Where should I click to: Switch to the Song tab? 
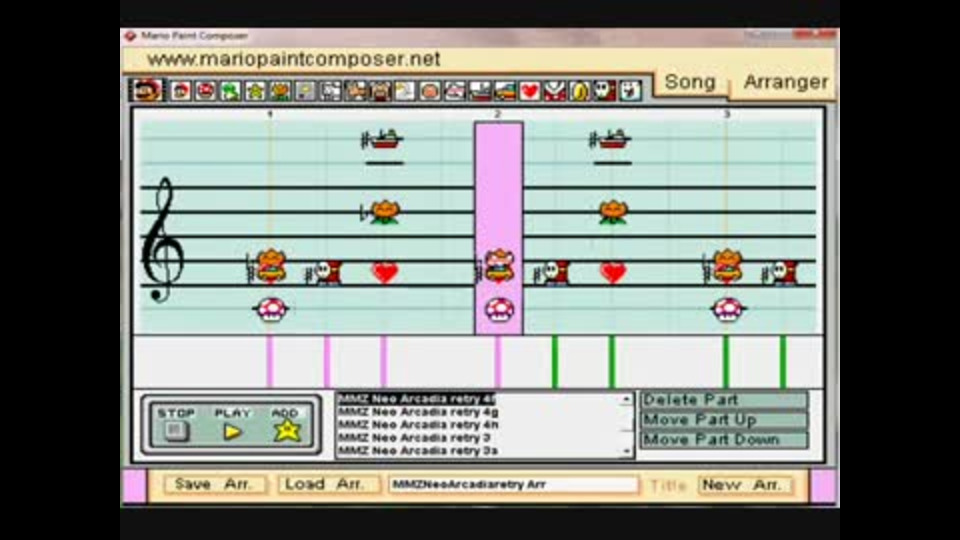point(690,82)
